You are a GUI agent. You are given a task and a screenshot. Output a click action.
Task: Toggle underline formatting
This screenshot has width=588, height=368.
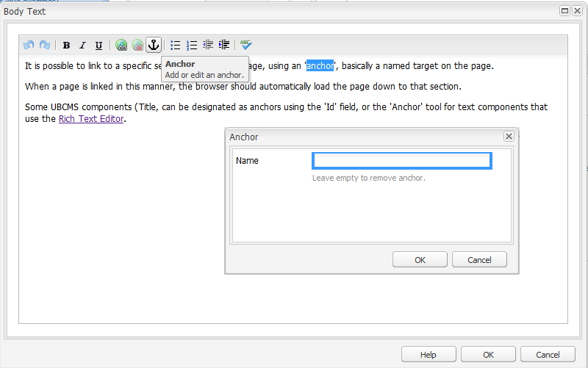coord(98,46)
